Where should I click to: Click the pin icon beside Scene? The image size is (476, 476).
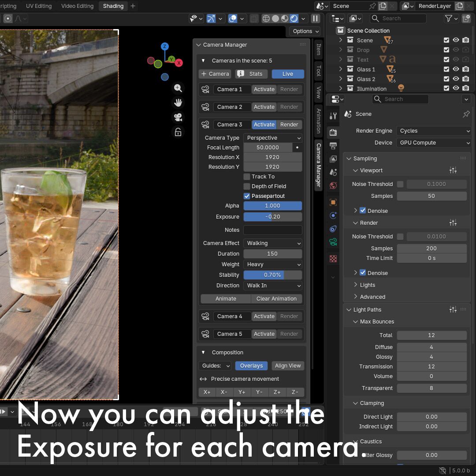(466, 114)
